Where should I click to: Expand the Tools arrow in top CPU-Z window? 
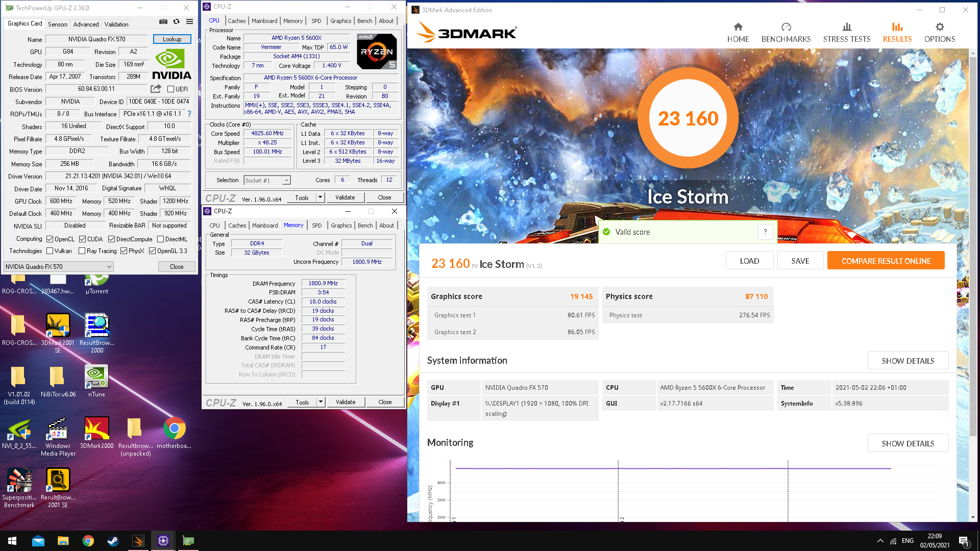pos(320,197)
